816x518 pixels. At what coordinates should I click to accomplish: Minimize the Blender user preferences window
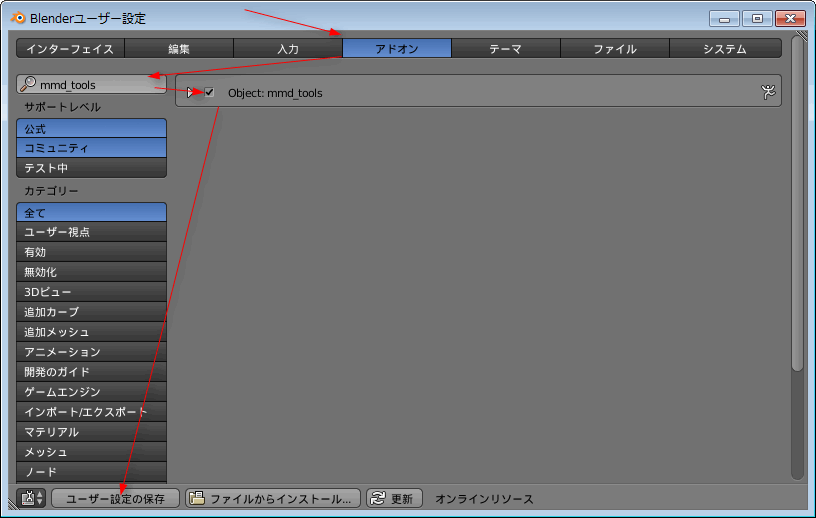click(724, 19)
